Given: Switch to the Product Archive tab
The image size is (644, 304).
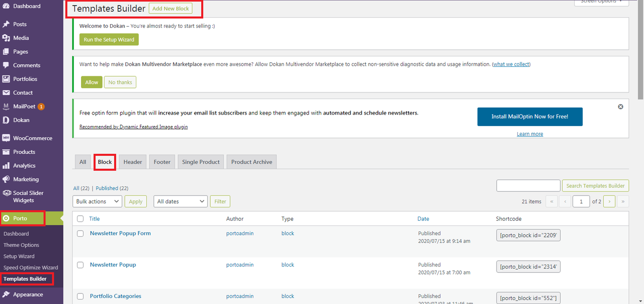Looking at the screenshot, I should [252, 162].
